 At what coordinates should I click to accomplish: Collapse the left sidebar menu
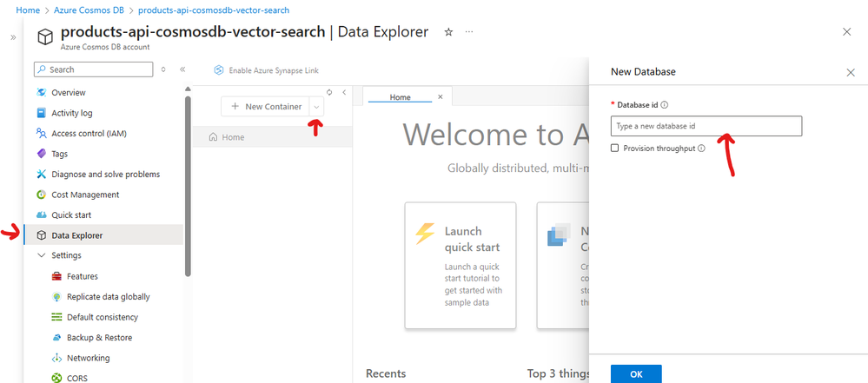(x=182, y=69)
